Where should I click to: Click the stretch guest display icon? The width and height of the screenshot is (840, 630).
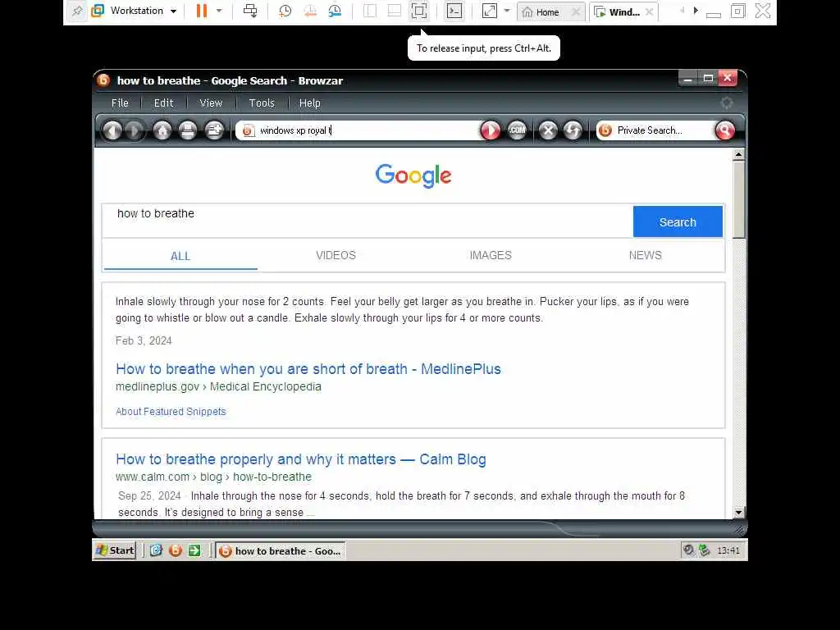(490, 11)
